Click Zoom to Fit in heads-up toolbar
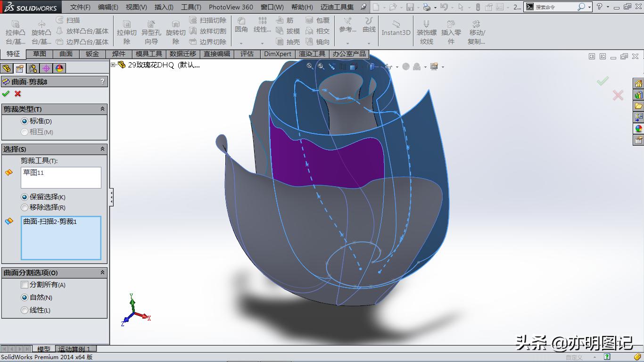 pyautogui.click(x=308, y=66)
